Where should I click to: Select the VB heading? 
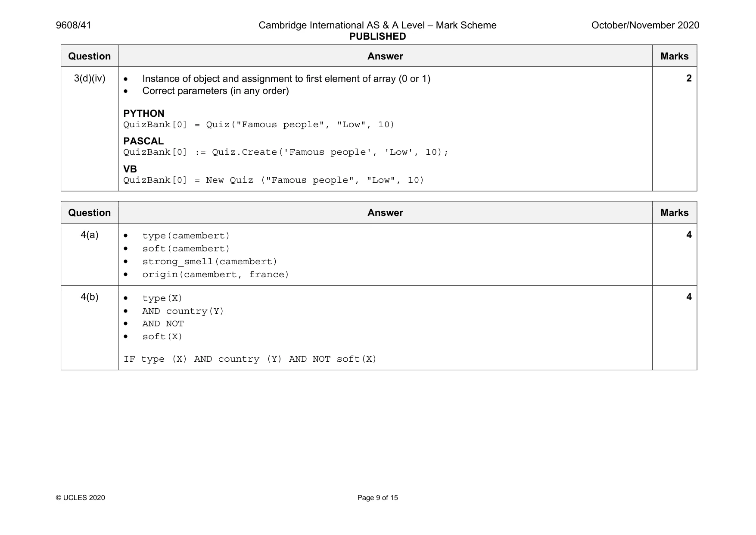click(130, 169)
